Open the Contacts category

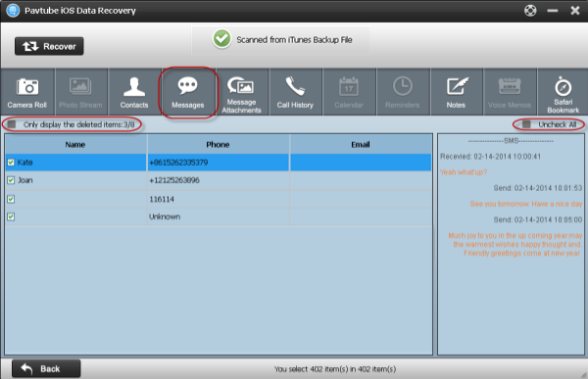134,92
